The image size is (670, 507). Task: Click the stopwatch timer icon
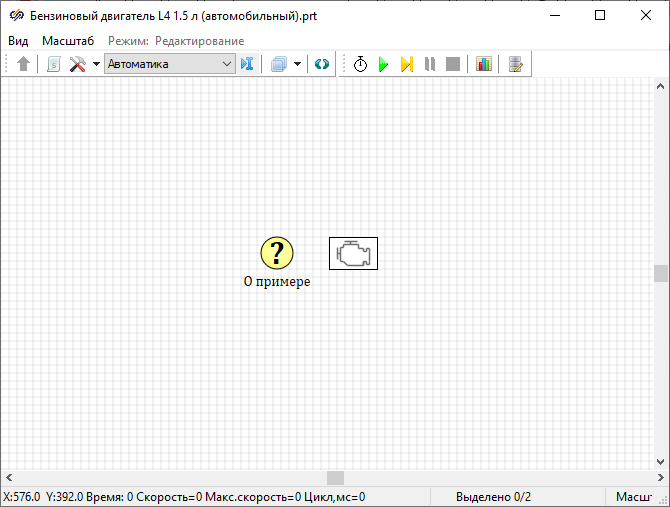[360, 64]
